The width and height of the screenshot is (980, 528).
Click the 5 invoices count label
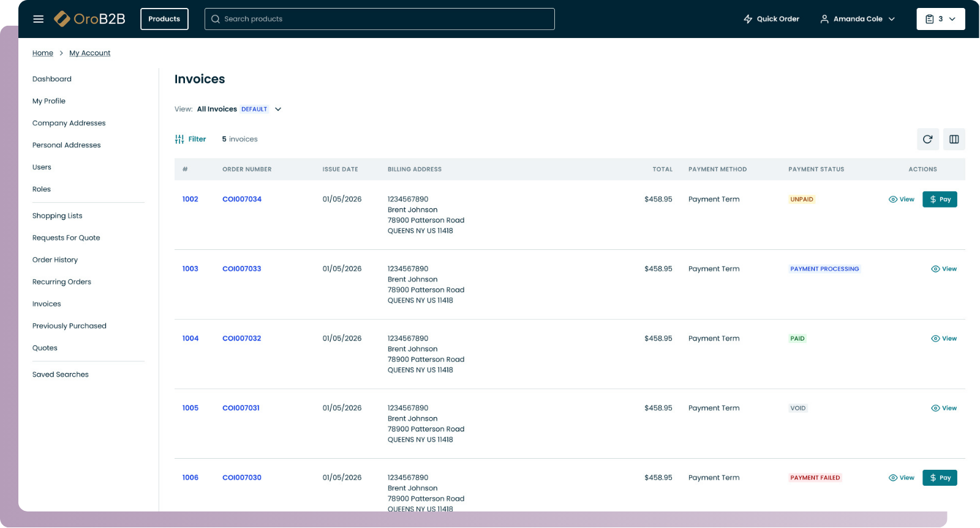point(239,139)
